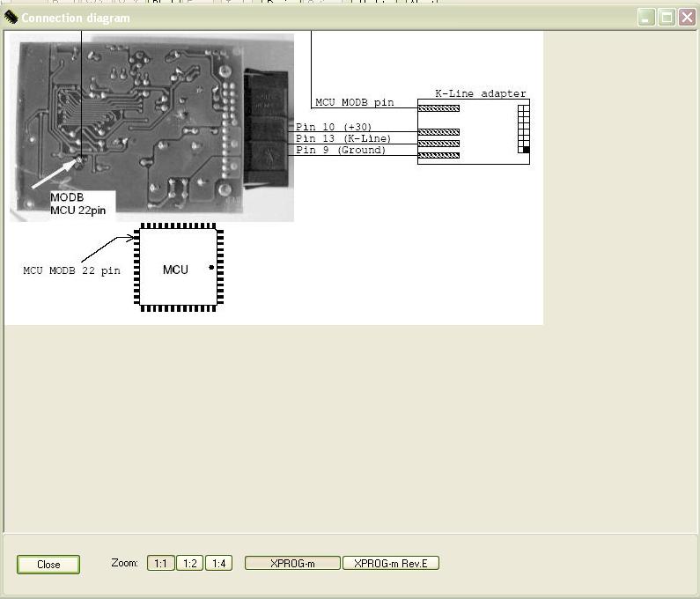Screen dimensions: 700x599
Task: Select the XPROG-m Rev.E diagram button
Action: [x=391, y=563]
